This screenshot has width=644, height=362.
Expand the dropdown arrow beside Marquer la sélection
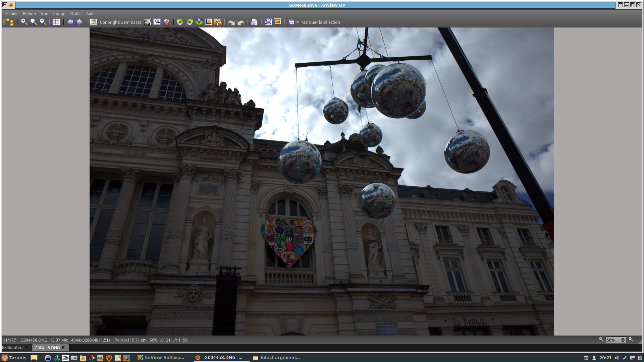(298, 22)
